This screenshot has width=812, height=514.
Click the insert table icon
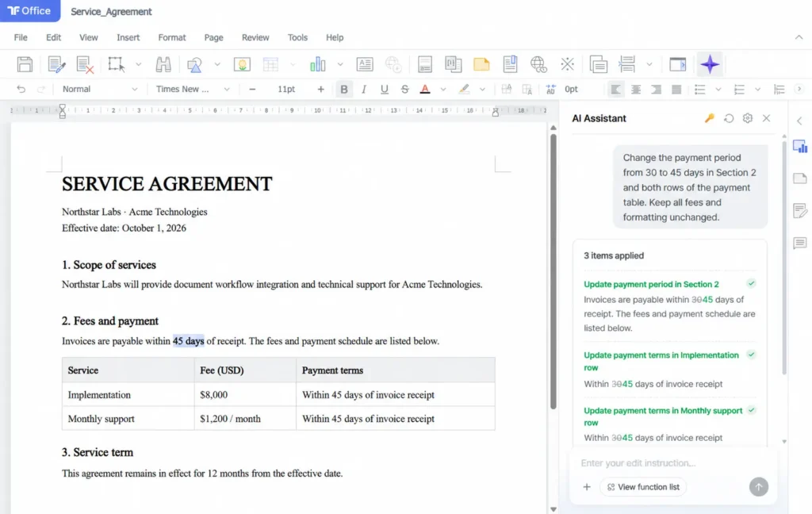[270, 65]
